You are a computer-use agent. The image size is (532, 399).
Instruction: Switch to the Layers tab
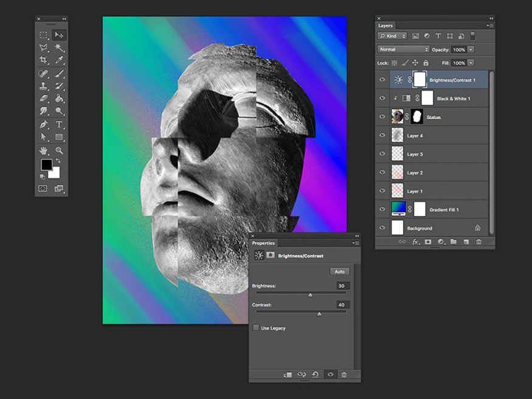[x=385, y=26]
